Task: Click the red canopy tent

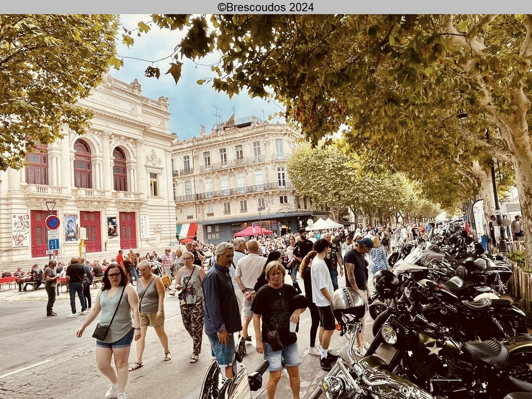Action: pos(252,231)
